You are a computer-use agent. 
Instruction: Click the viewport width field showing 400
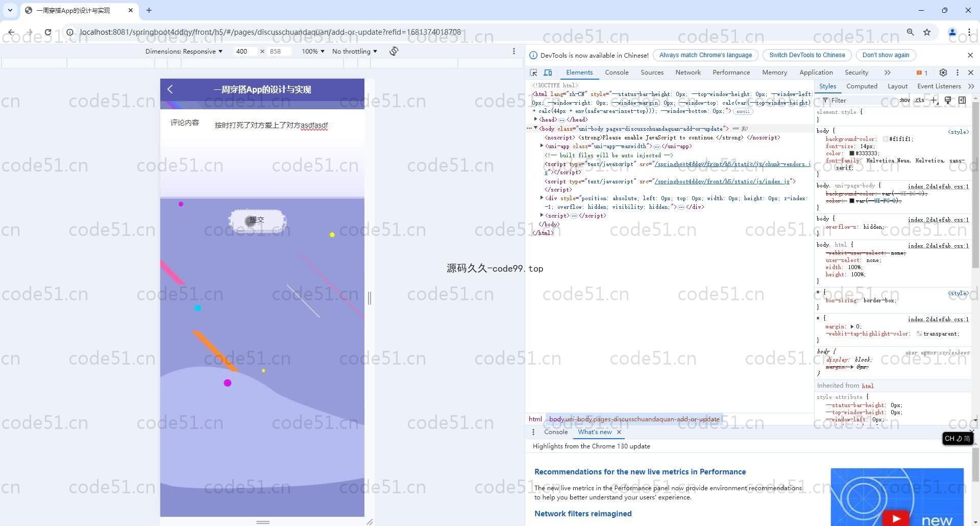point(246,51)
